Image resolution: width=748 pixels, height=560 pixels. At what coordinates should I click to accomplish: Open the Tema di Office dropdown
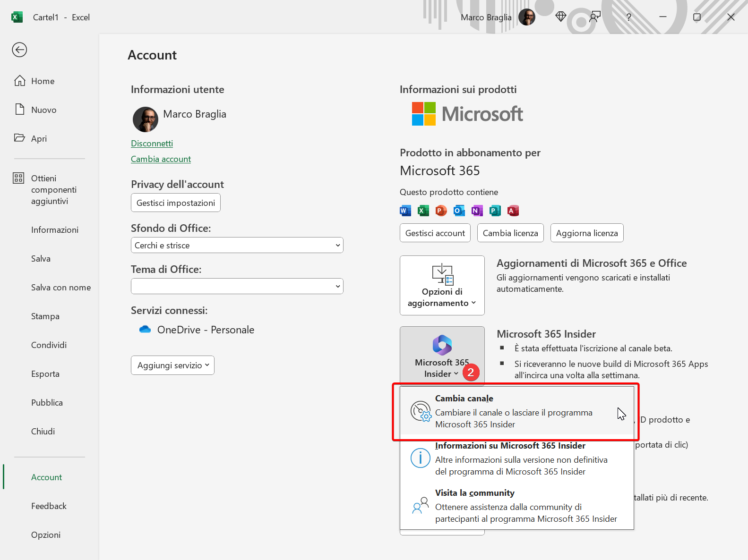coord(237,286)
